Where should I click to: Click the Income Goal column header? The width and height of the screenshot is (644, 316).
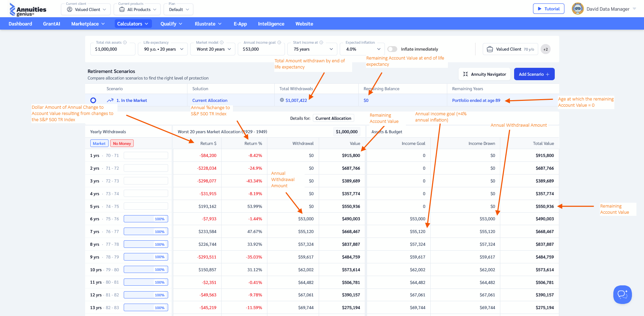[413, 144]
